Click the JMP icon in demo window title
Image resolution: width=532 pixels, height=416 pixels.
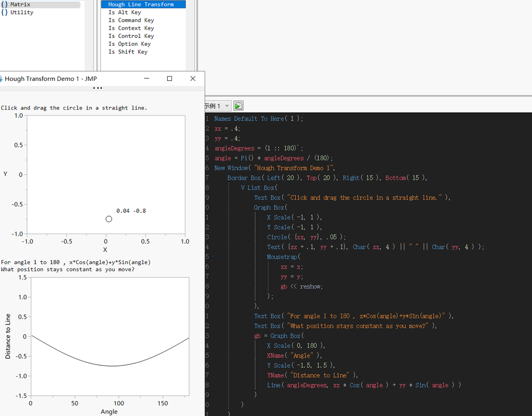tap(1, 79)
